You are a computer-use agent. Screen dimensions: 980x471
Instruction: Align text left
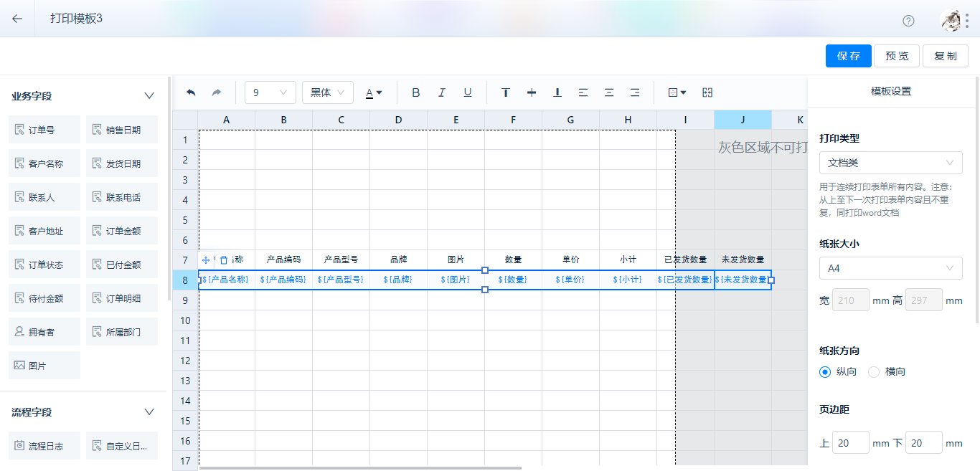point(583,92)
